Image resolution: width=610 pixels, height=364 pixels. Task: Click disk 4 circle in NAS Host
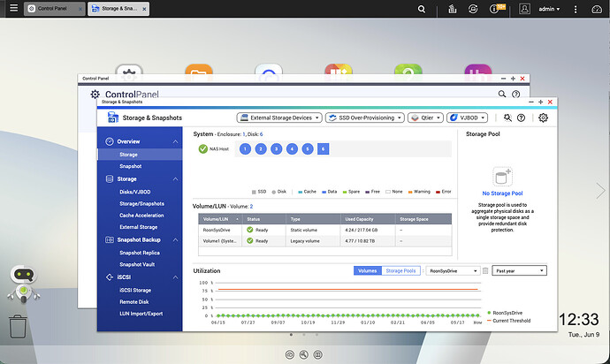point(292,149)
